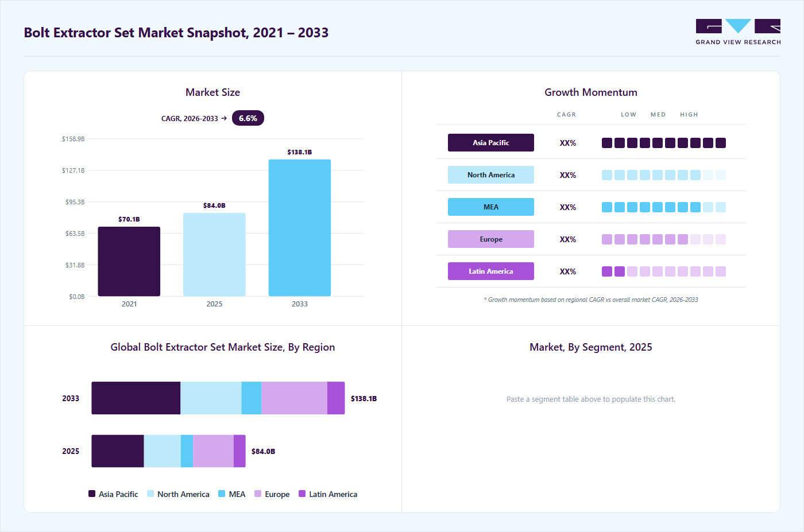Click the $138.1B label above the 2033 column
This screenshot has width=804, height=532.
tap(300, 152)
